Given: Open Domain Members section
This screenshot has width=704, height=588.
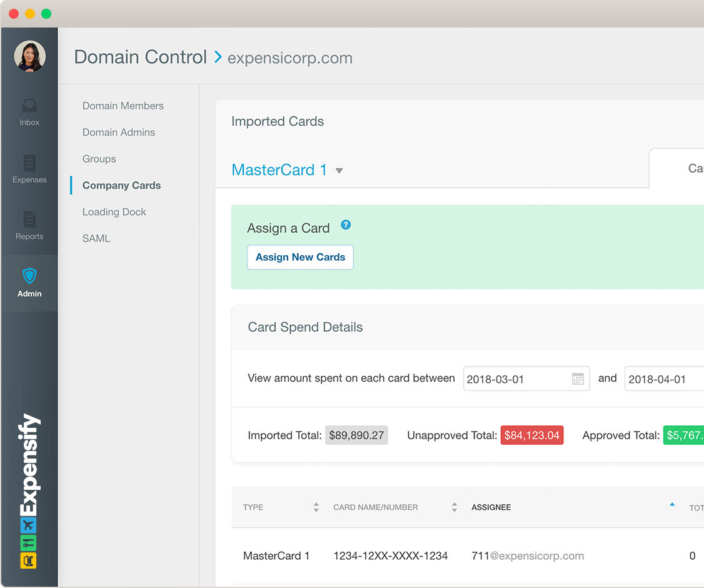Looking at the screenshot, I should pyautogui.click(x=123, y=106).
